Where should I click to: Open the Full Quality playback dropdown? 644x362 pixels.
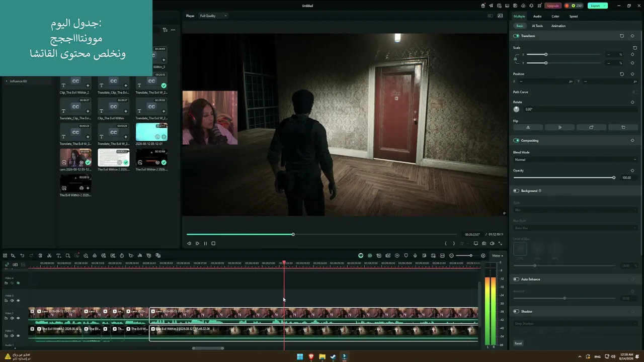[213, 16]
